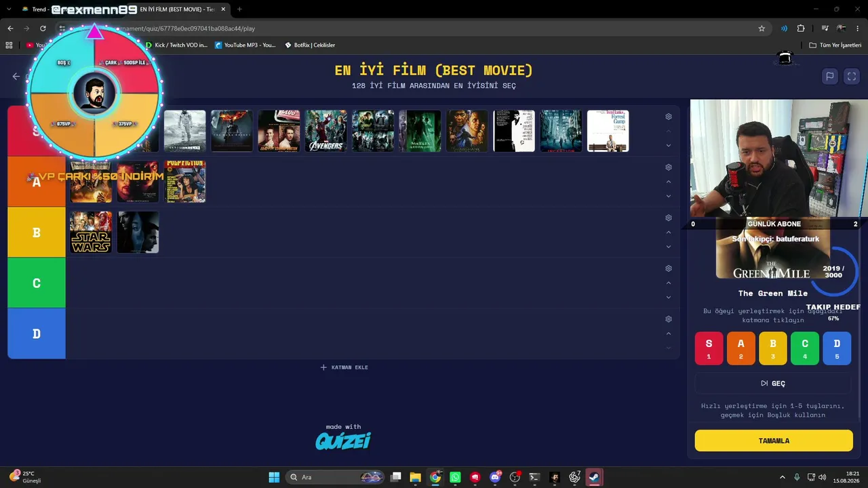Screen dimensions: 868x488
Task: Open settings gear for the S tier row
Action: point(669,117)
